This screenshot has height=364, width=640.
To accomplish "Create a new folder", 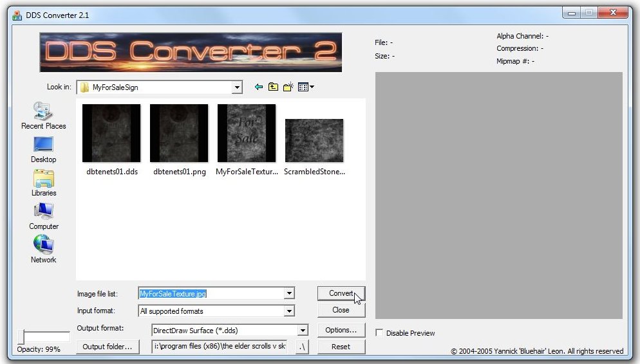I will click(x=288, y=87).
